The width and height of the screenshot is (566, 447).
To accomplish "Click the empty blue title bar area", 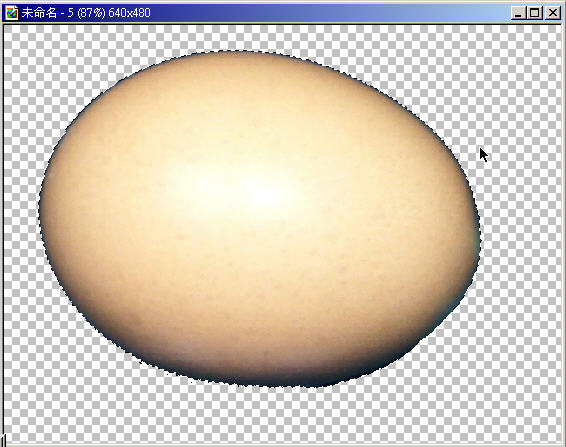I will click(x=325, y=13).
